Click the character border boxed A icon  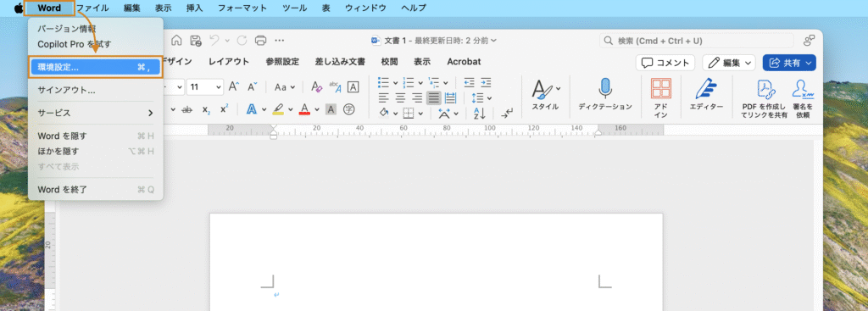pos(353,87)
